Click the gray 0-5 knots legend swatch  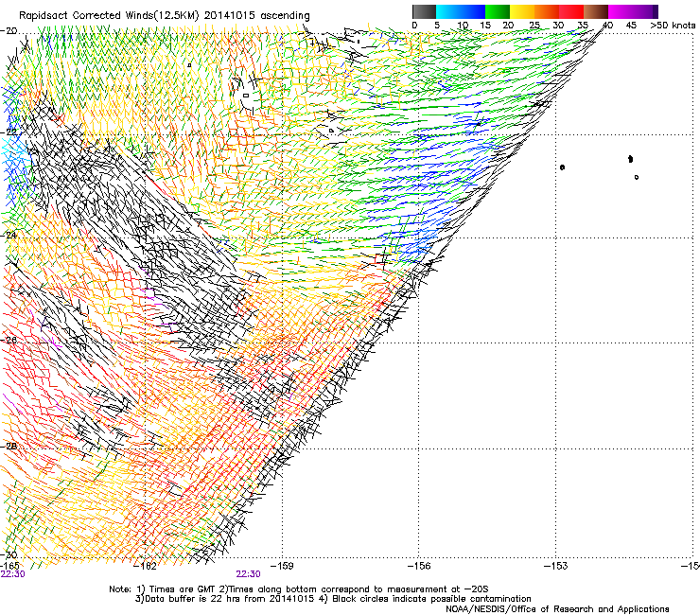point(424,11)
